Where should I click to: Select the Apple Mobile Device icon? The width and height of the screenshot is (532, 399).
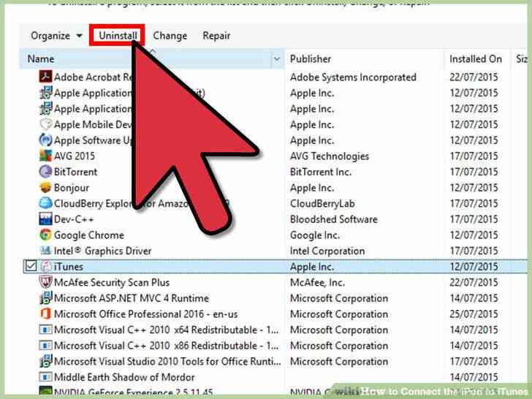point(45,124)
